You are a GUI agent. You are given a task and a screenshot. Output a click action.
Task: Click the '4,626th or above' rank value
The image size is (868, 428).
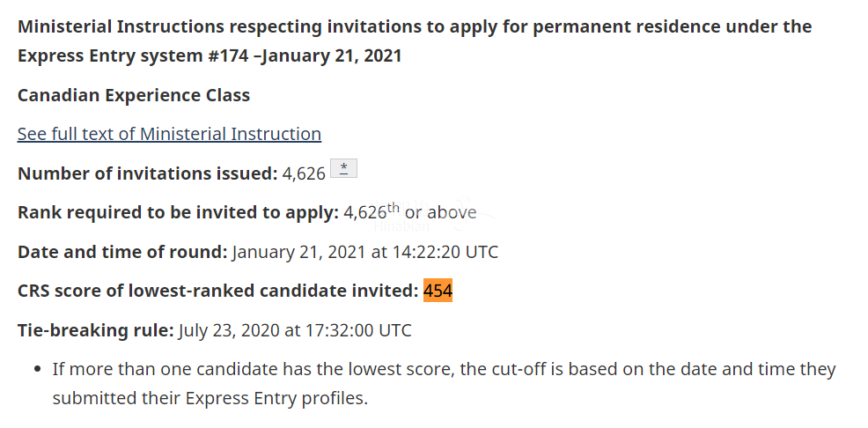pyautogui.click(x=409, y=212)
